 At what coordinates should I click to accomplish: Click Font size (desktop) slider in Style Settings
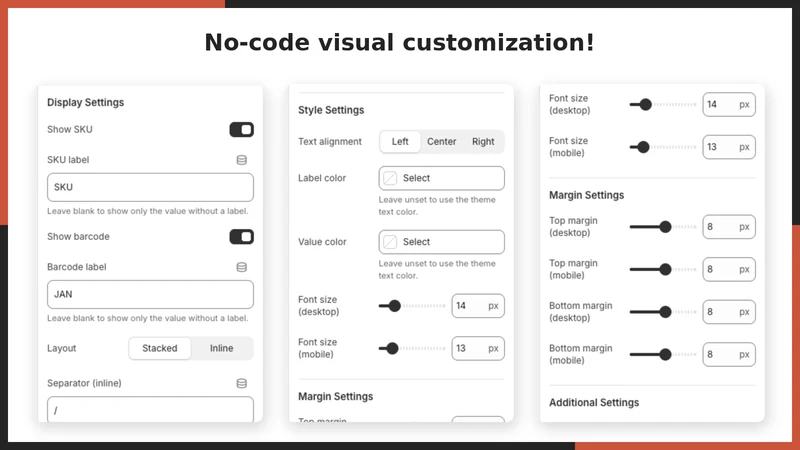(412, 306)
